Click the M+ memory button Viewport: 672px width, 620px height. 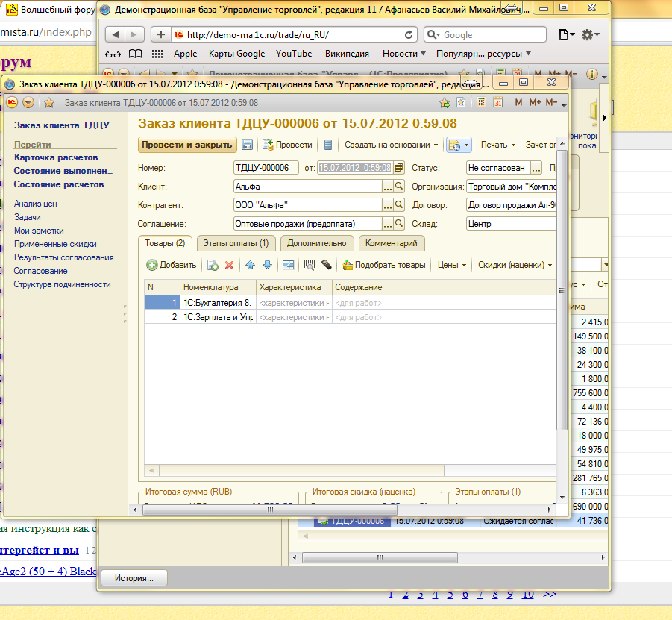pos(535,102)
